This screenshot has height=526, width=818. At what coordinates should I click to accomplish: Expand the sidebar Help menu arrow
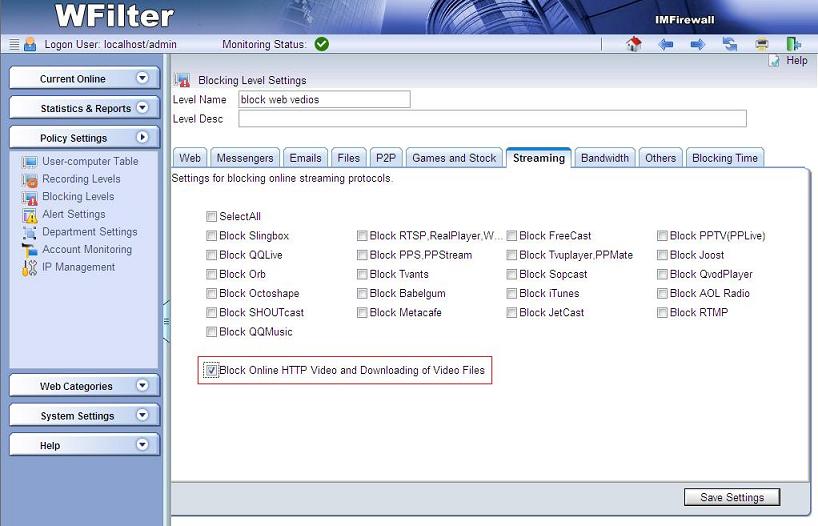click(142, 445)
